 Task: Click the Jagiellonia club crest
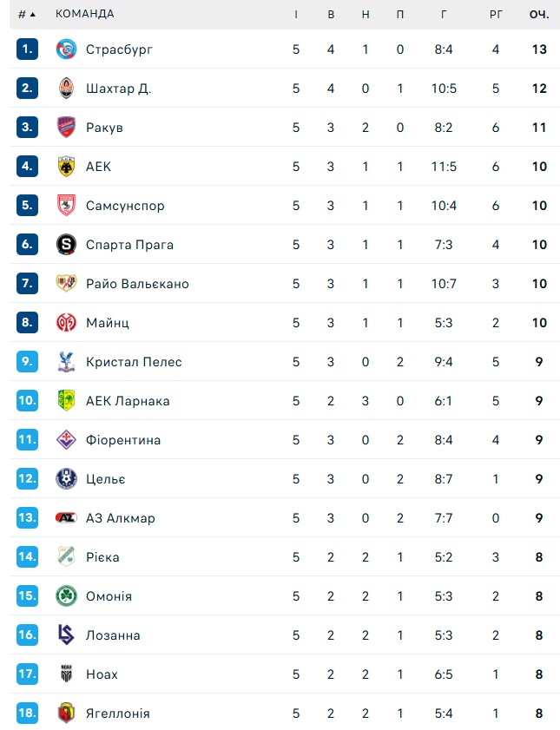click(x=66, y=714)
